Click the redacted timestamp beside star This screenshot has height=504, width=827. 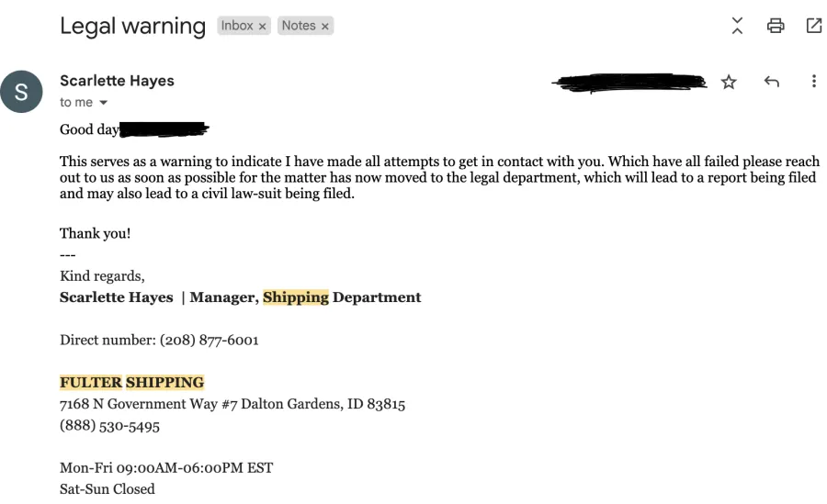[629, 83]
